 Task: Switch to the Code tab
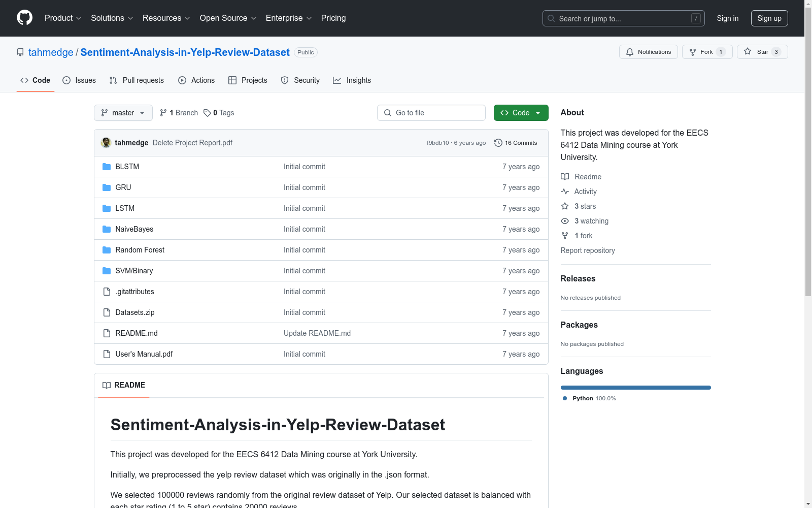click(x=36, y=80)
